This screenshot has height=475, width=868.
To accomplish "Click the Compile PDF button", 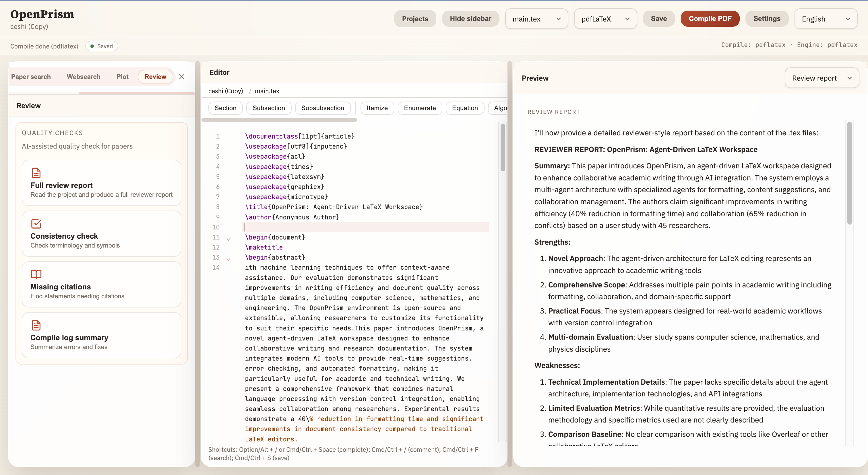I will pos(710,19).
